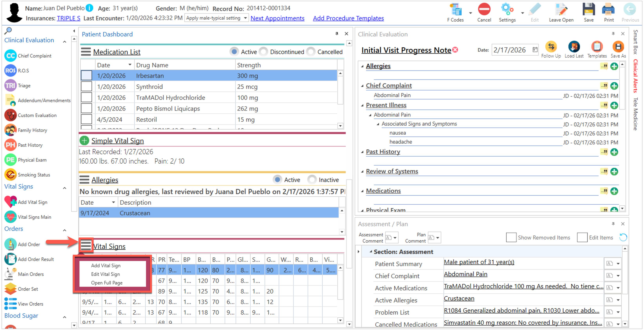Click the Load Last icon
Viewport: 644px width, 331px height.
click(574, 47)
